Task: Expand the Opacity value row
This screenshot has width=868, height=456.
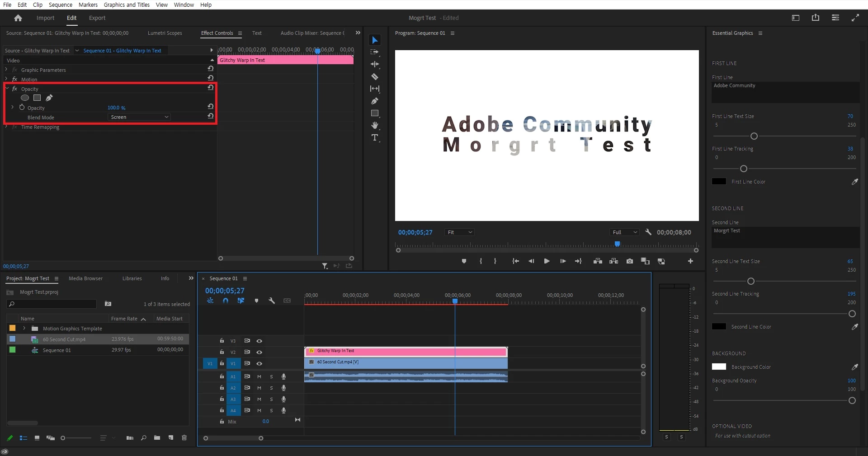Action: coord(12,108)
